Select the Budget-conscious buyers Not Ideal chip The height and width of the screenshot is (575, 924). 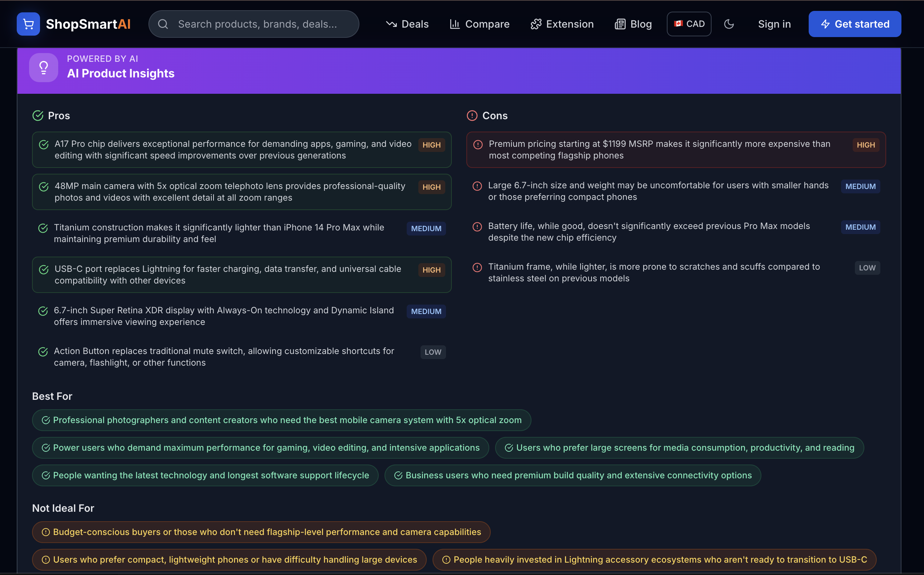[261, 532]
